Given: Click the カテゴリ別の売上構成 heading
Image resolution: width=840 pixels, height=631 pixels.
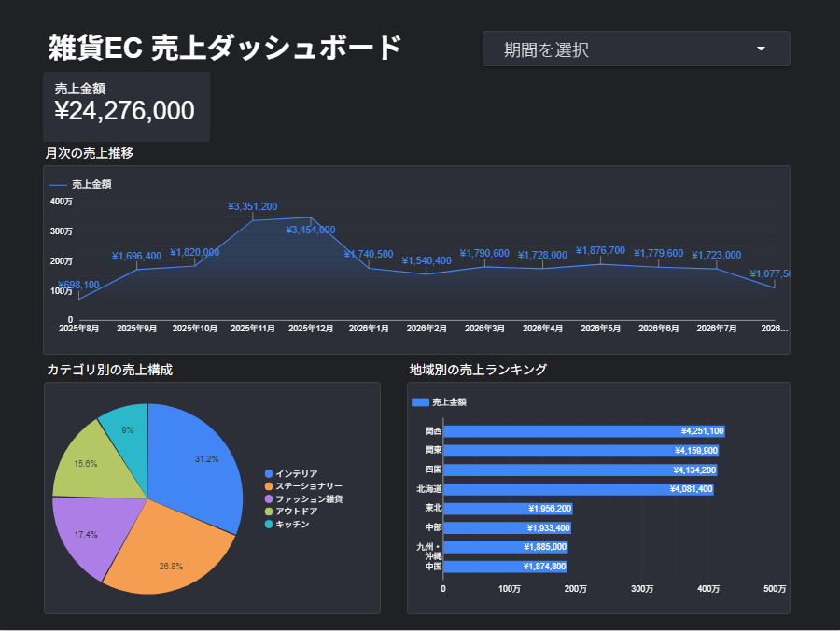Looking at the screenshot, I should [110, 370].
